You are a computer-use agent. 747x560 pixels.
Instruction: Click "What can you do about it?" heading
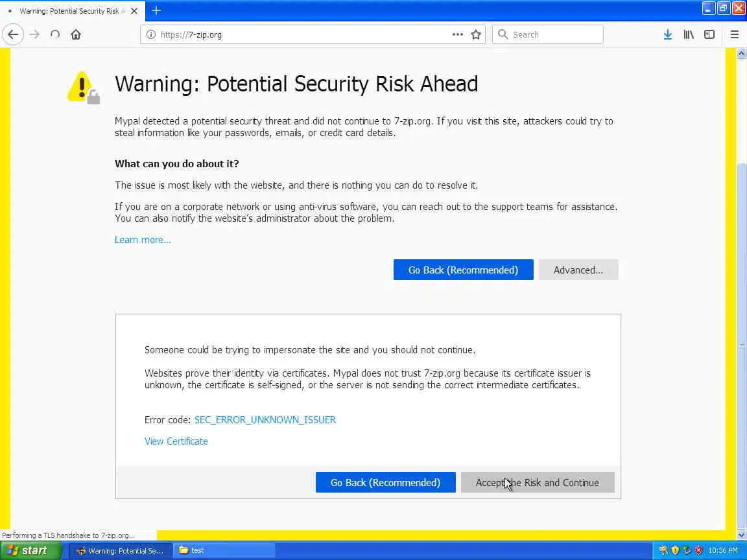click(177, 163)
